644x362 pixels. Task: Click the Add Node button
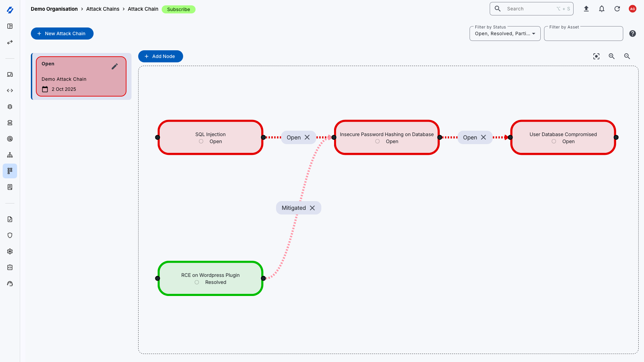tap(160, 56)
